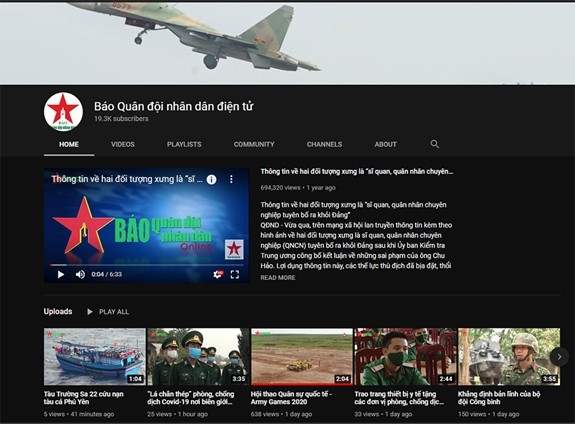Open the featured video's three-dot menu
Screen dimensions: 575x424
pos(231,179)
